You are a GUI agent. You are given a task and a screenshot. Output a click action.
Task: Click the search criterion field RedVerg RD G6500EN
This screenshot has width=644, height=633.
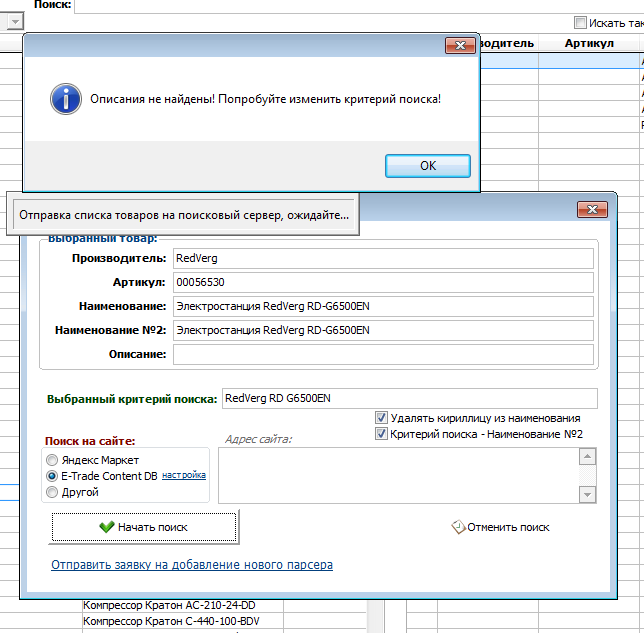click(x=409, y=398)
